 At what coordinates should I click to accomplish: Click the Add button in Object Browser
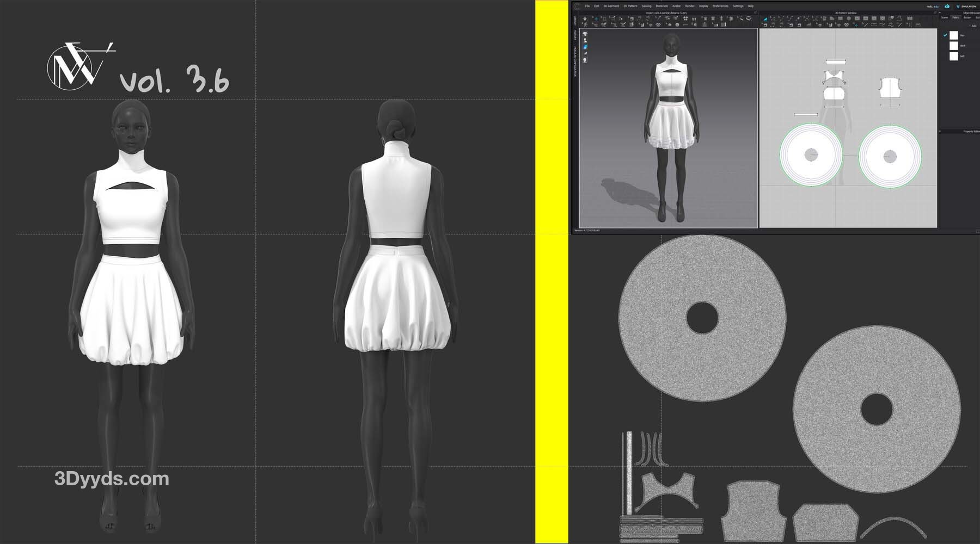coord(973,26)
